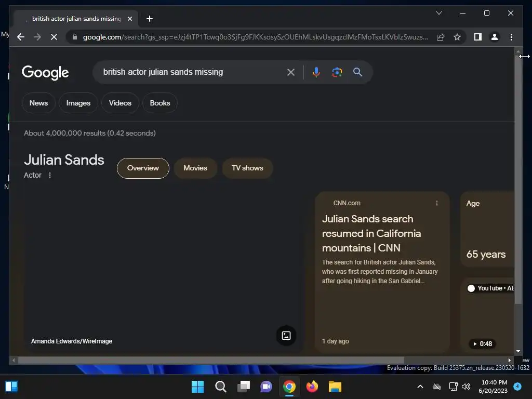Click the vertical scrollbar thumb
This screenshot has width=532, height=399.
[518, 180]
